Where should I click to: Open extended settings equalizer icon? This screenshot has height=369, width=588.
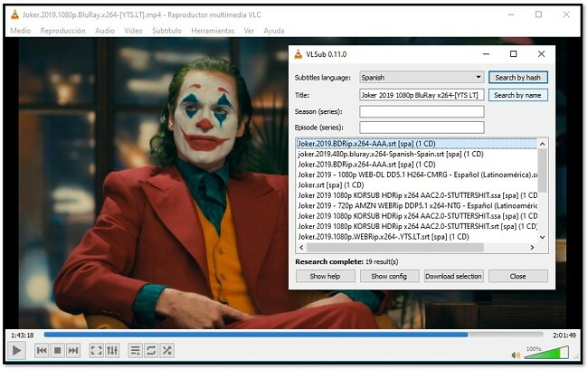click(x=112, y=351)
